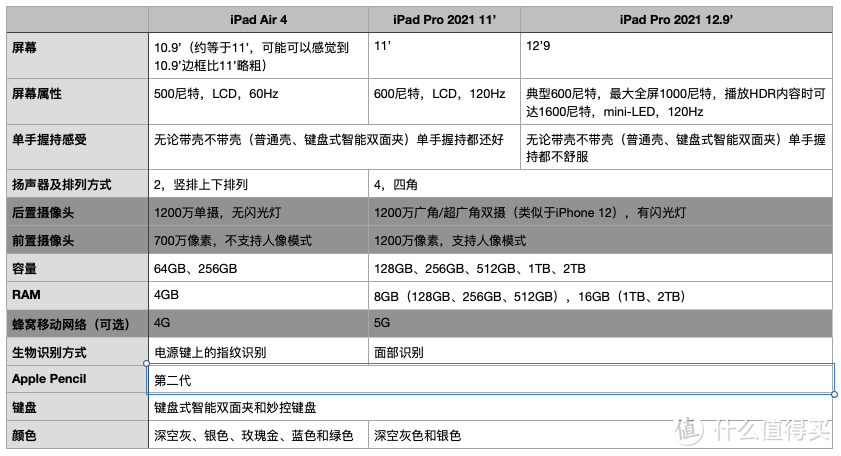Select the 容量 row label
This screenshot has height=456, width=841.
coord(77,268)
